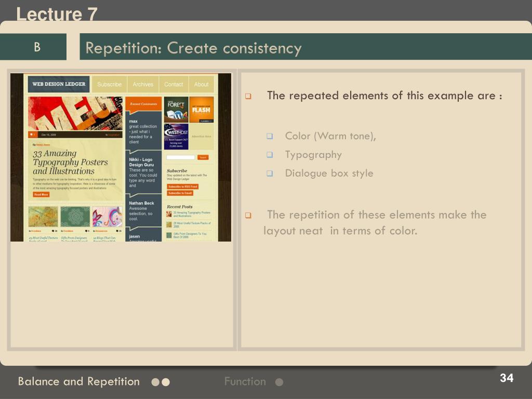This screenshot has width=532, height=399.
Task: Click the 'Lecture 7' title text
Action: pyautogui.click(x=57, y=14)
